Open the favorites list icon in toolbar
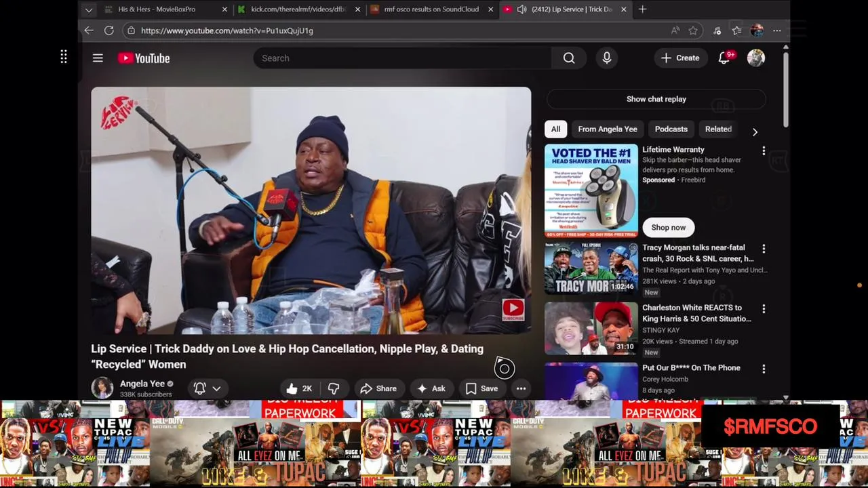This screenshot has width=868, height=488. point(737,30)
